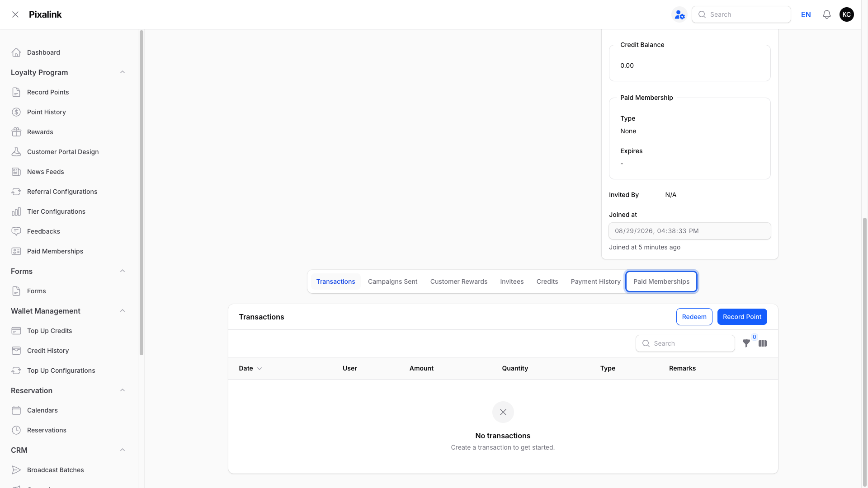Close the sidebar with the X icon

click(x=15, y=14)
